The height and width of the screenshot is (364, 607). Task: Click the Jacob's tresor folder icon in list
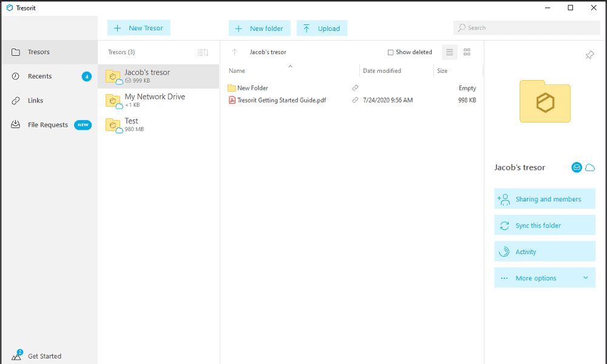[x=114, y=76]
